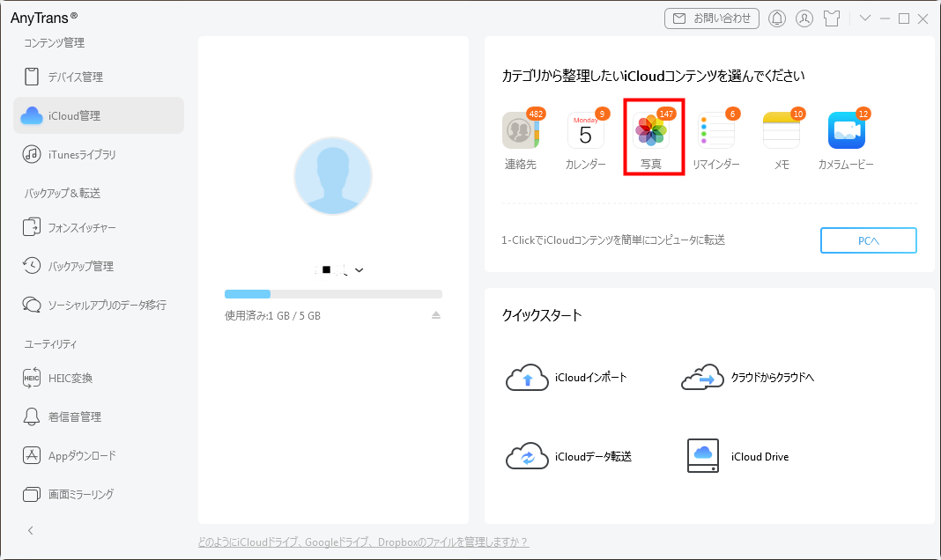Open 着信音管理 ringtone manager
The width and height of the screenshot is (941, 560).
[x=99, y=416]
